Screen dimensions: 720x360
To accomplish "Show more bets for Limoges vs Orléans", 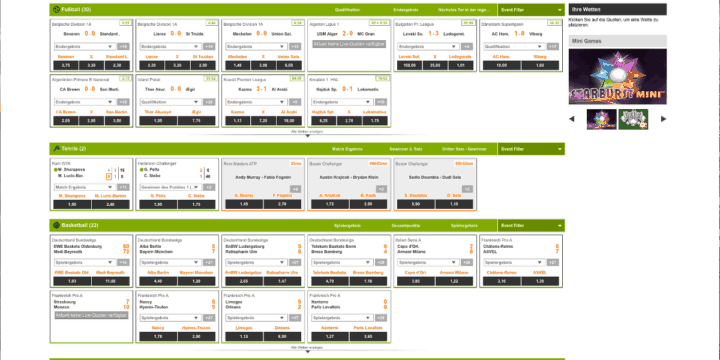I will pyautogui.click(x=295, y=318).
